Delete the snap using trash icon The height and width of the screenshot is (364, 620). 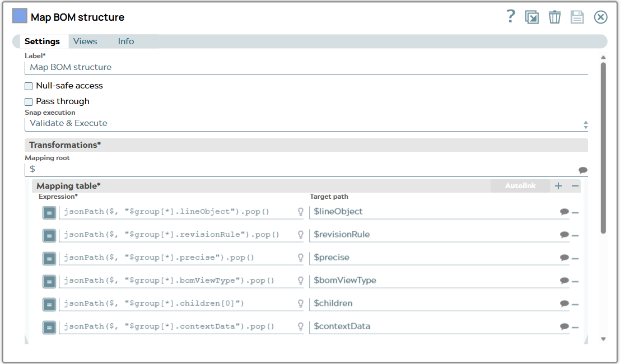pyautogui.click(x=554, y=17)
